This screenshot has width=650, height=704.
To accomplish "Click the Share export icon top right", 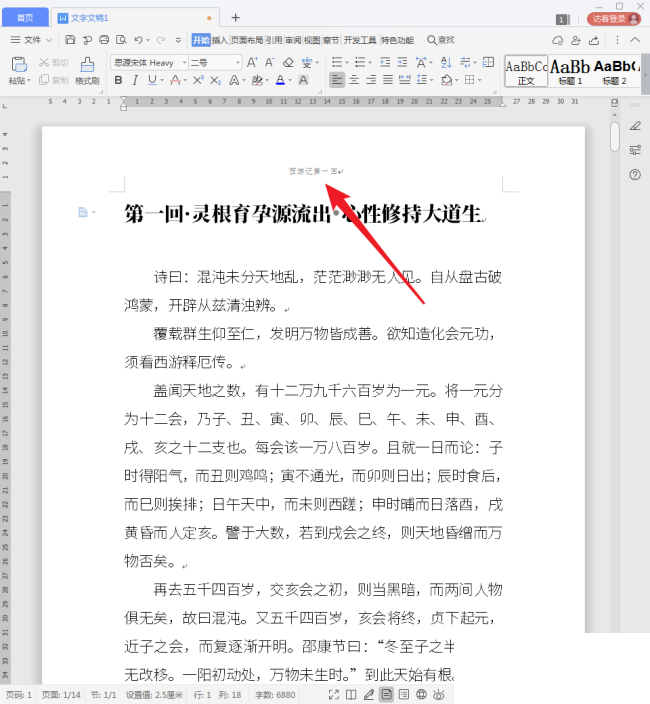I will [594, 40].
